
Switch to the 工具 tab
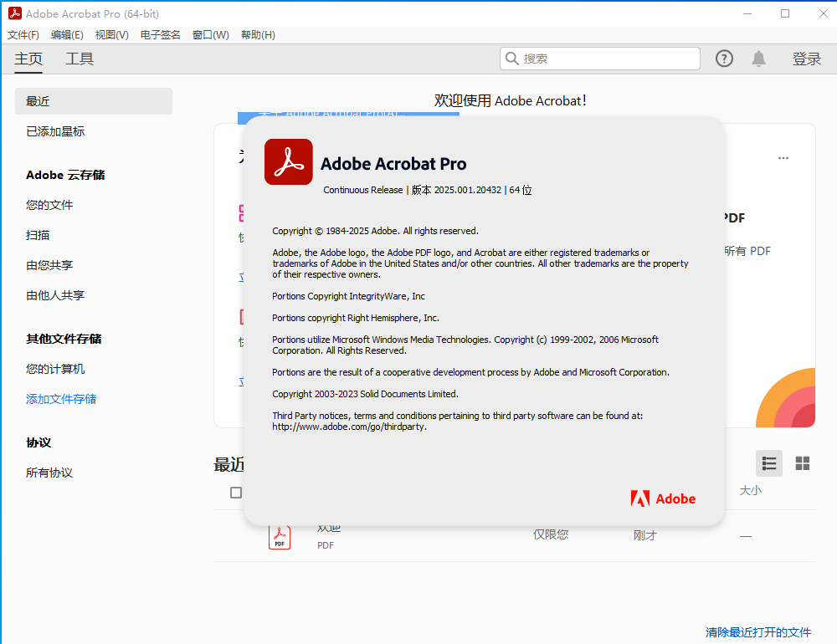coord(80,59)
